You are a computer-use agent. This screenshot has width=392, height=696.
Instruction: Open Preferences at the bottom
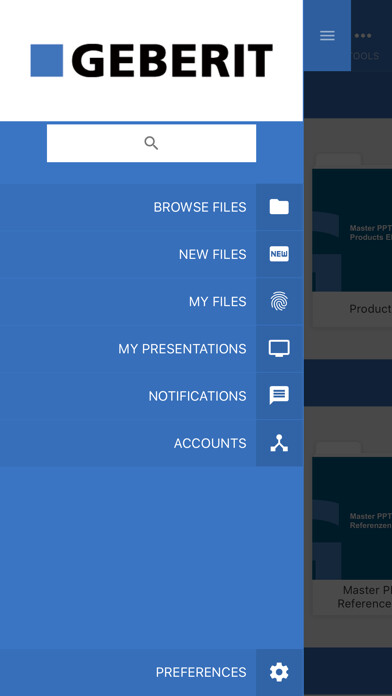pyautogui.click(x=201, y=672)
